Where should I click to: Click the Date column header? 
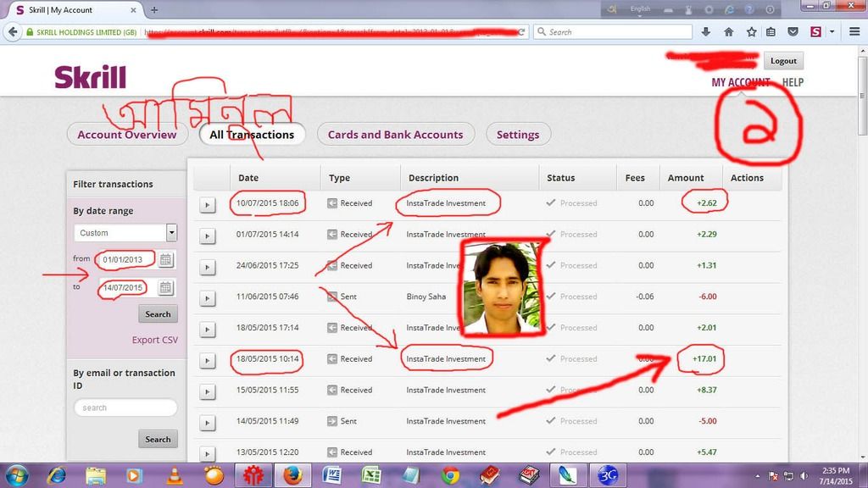[x=248, y=178]
